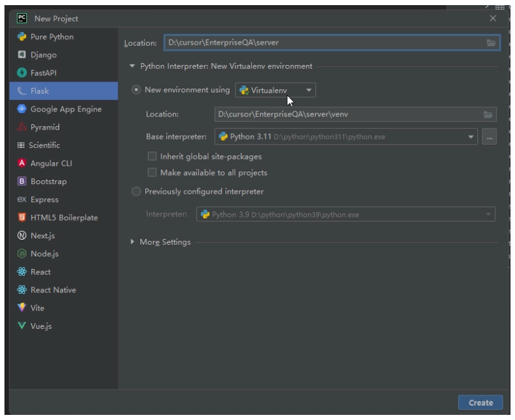Screen dimensions: 515x420
Task: Choose the React Native atom icon
Action: click(x=22, y=289)
